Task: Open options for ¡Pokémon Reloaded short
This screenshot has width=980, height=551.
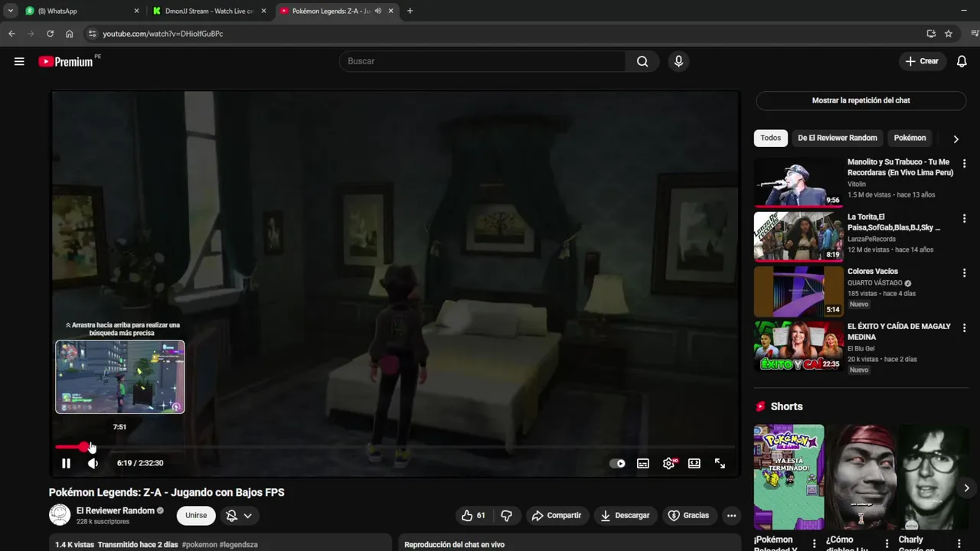Action: 815,544
